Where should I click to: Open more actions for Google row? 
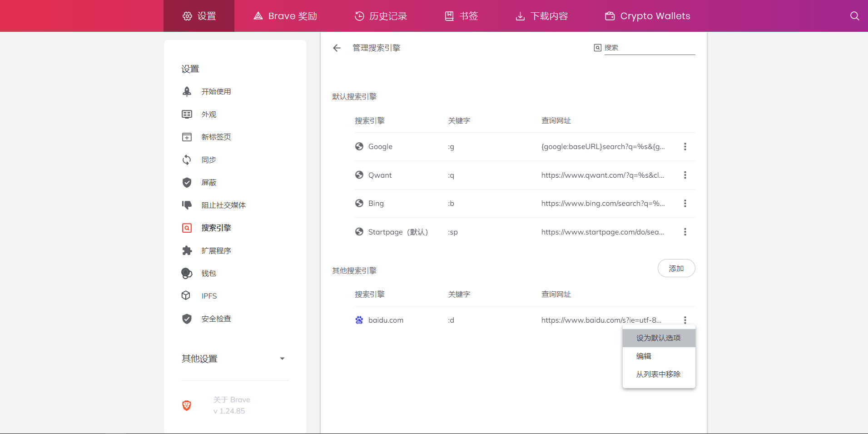tap(685, 146)
